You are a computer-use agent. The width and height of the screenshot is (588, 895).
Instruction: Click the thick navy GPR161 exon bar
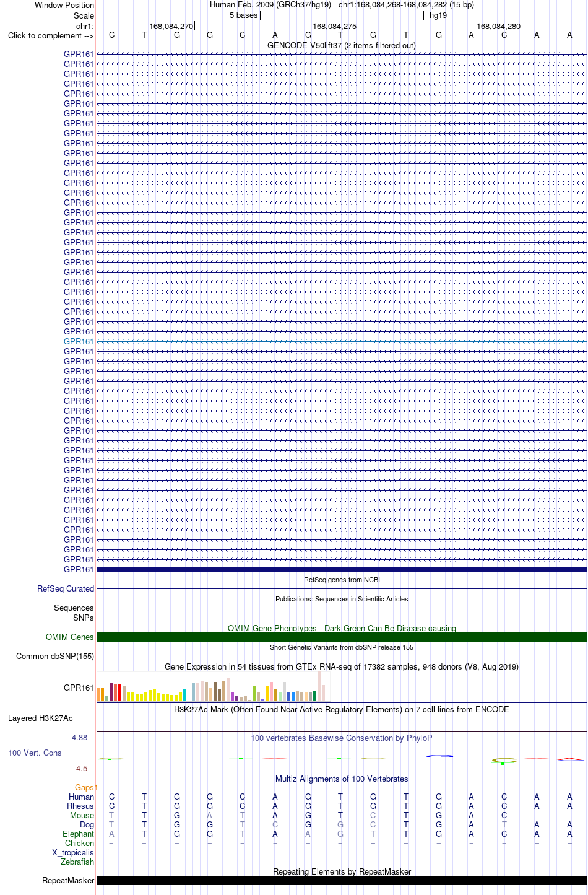(342, 569)
